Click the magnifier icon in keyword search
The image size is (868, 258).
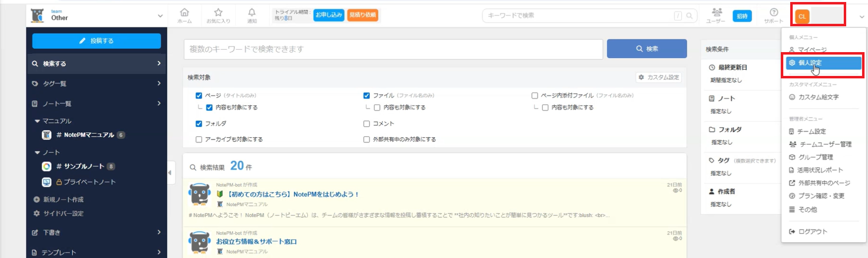click(689, 16)
